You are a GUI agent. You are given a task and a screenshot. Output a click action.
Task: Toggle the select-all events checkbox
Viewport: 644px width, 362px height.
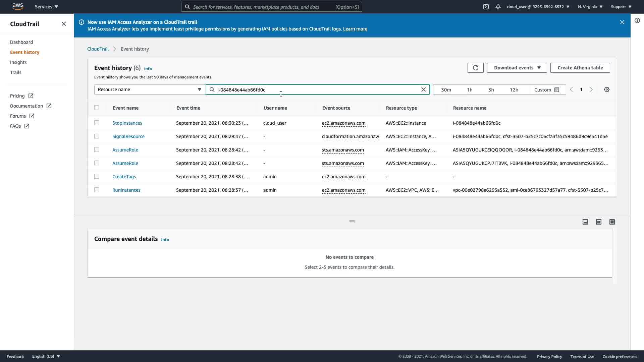pyautogui.click(x=97, y=108)
